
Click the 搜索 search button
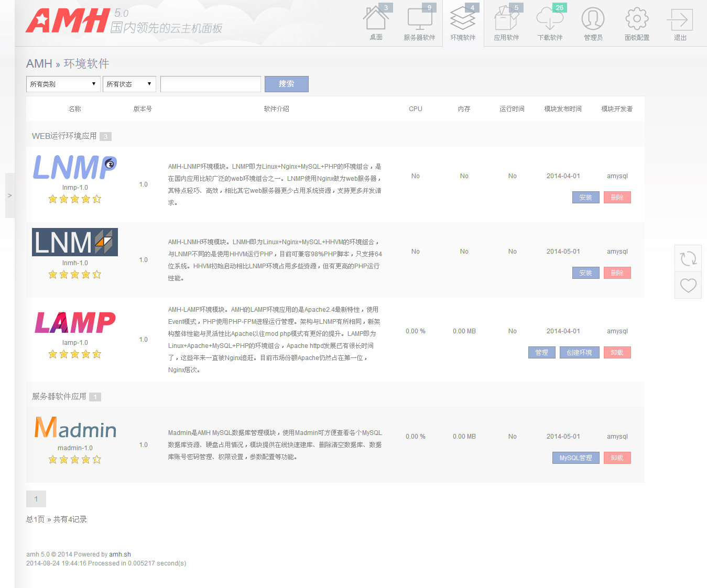click(286, 84)
